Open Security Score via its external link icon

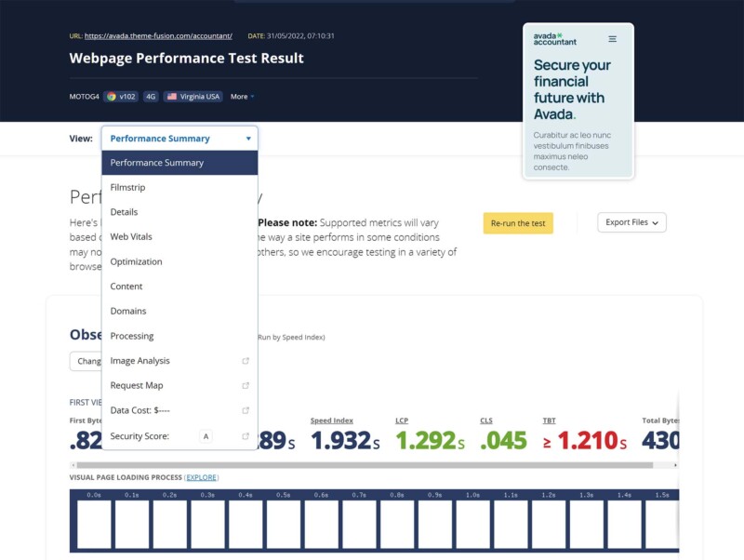click(246, 434)
